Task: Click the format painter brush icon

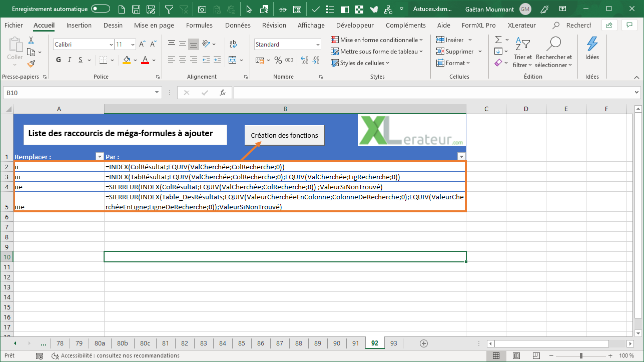Action: point(31,64)
